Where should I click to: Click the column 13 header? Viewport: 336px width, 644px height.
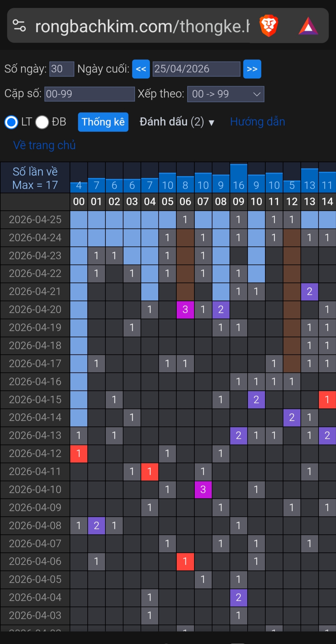click(x=310, y=202)
